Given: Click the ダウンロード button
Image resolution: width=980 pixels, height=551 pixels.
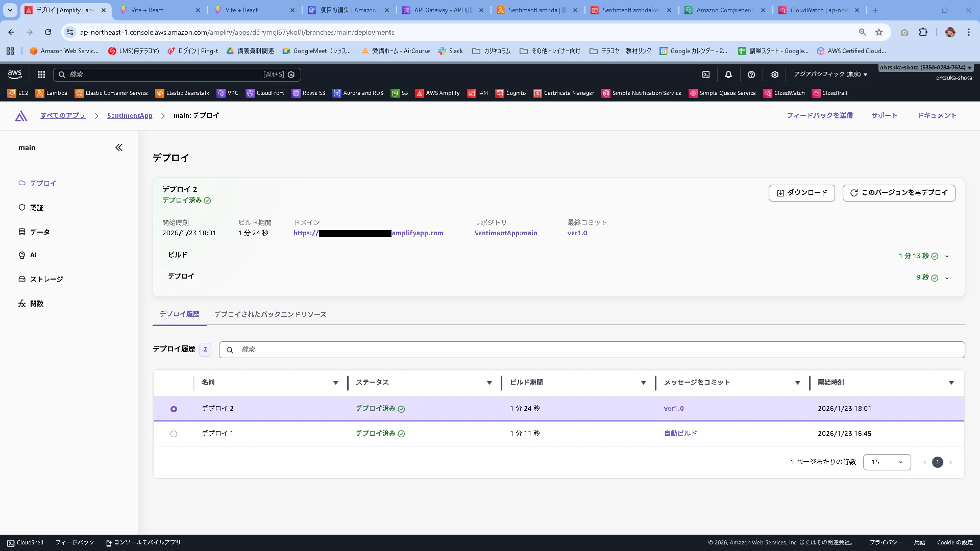Looking at the screenshot, I should [x=801, y=193].
